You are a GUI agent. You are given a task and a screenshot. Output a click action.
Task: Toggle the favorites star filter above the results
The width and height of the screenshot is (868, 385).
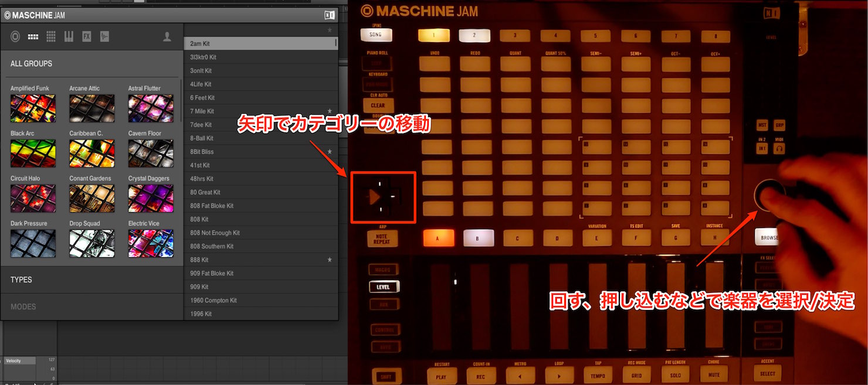point(330,30)
